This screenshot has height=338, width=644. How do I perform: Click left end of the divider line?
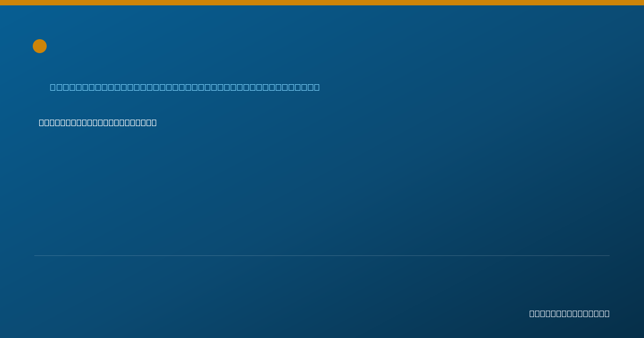[x=35, y=255]
